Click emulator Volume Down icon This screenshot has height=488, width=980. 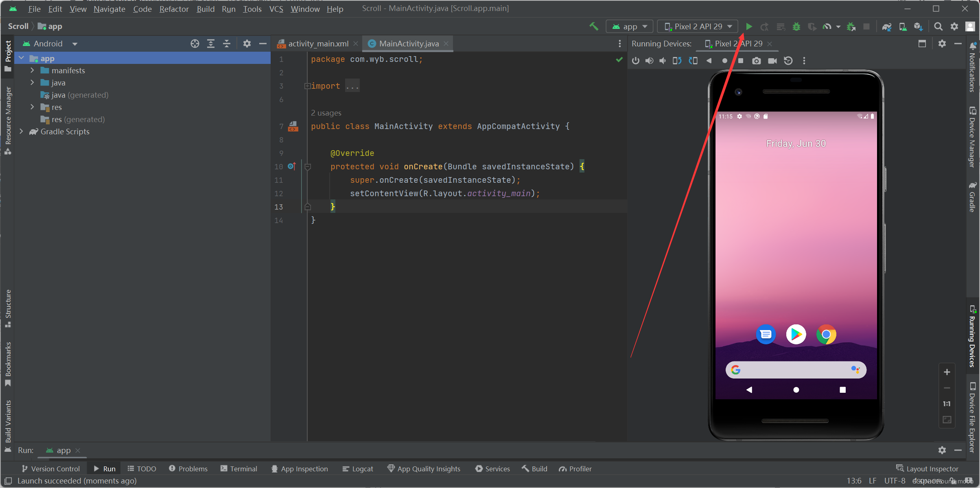pos(663,61)
